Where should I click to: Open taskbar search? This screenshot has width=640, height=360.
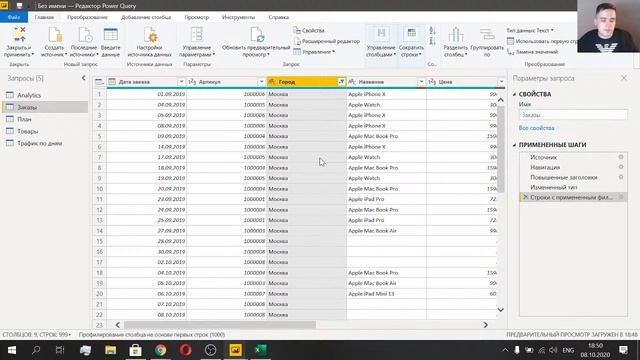coord(36,350)
